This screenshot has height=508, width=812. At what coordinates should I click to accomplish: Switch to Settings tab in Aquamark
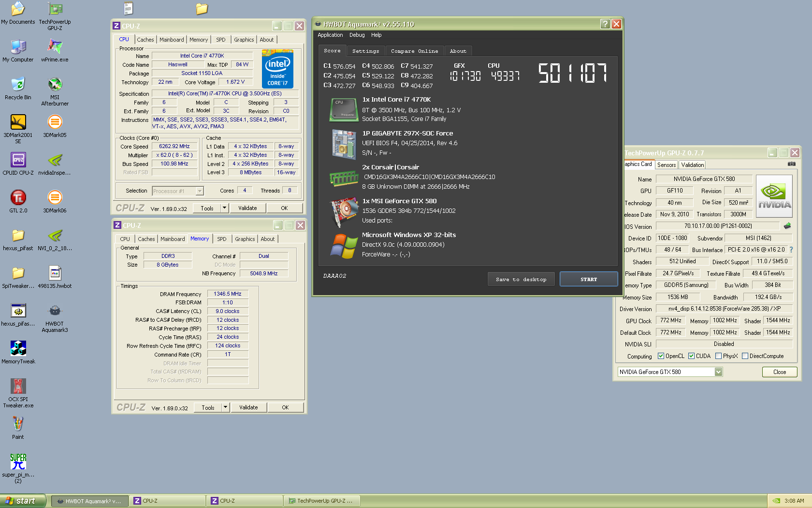(366, 51)
